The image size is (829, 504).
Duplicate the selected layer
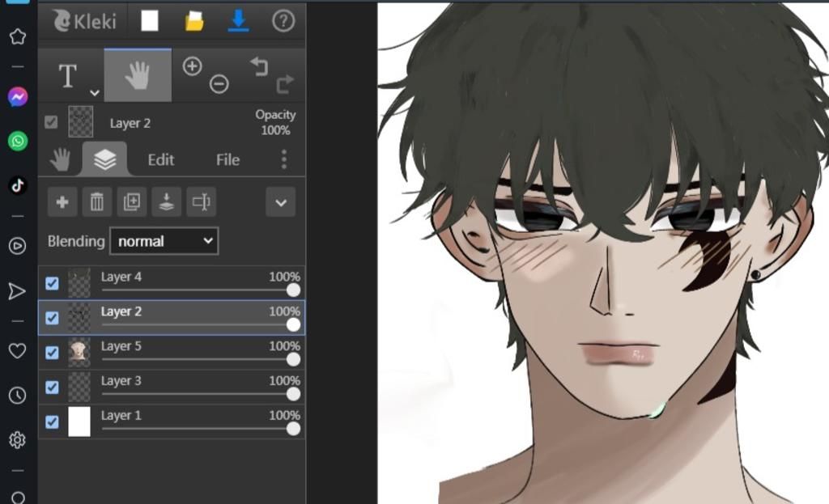coord(132,201)
